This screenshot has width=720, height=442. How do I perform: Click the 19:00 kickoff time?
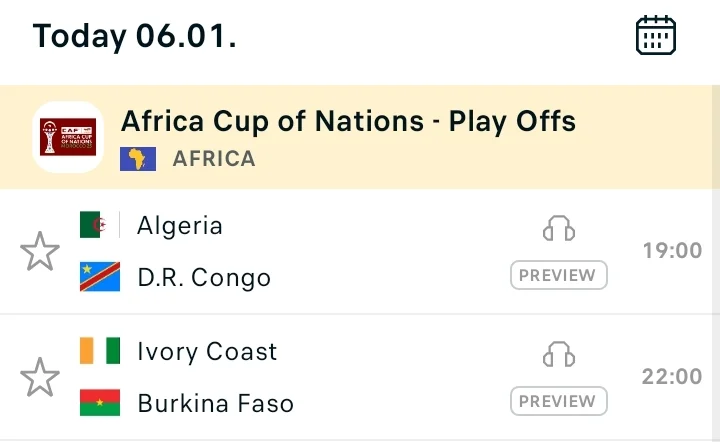(x=672, y=251)
